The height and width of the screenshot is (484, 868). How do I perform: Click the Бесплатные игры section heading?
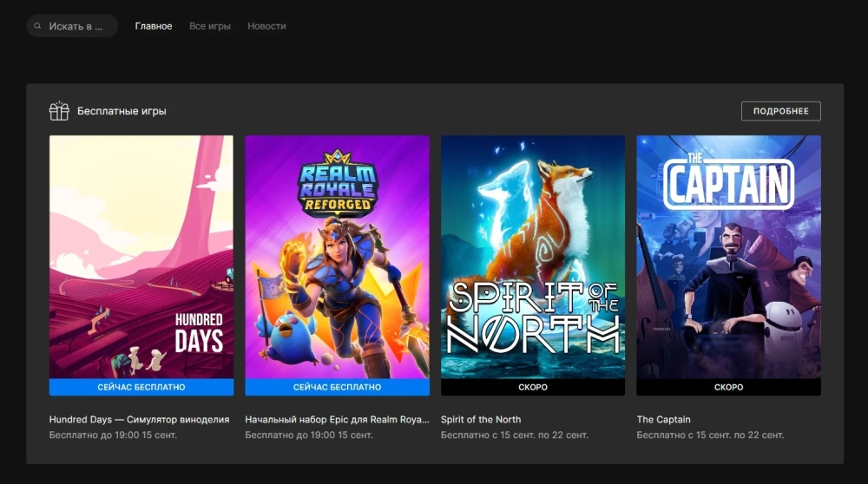click(x=122, y=111)
